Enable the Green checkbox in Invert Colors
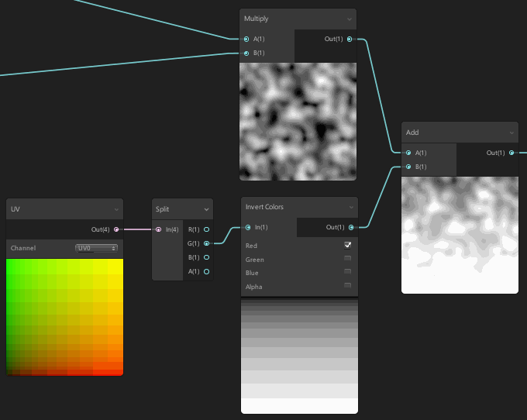The image size is (527, 420). (x=347, y=259)
